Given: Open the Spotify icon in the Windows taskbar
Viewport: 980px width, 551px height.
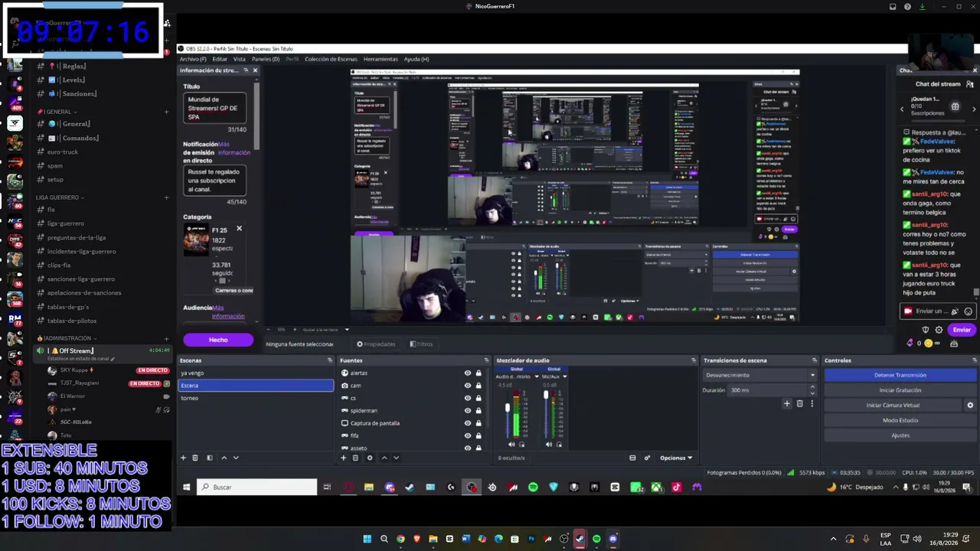Looking at the screenshot, I should [596, 539].
